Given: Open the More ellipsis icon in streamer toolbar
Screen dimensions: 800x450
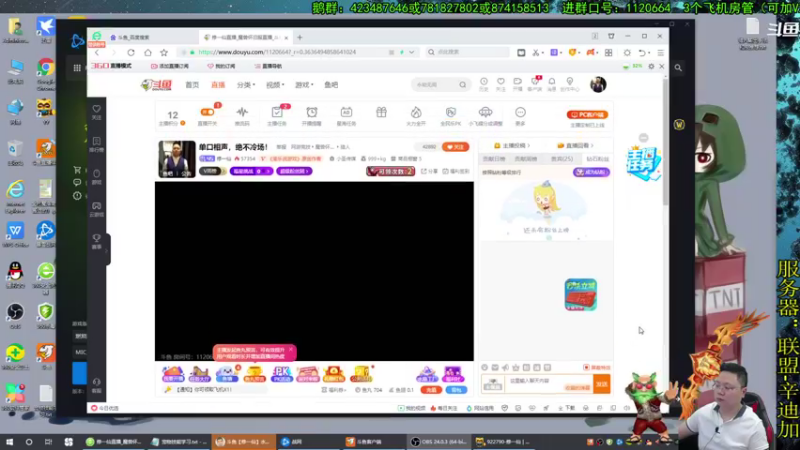Looking at the screenshot, I should tap(520, 112).
